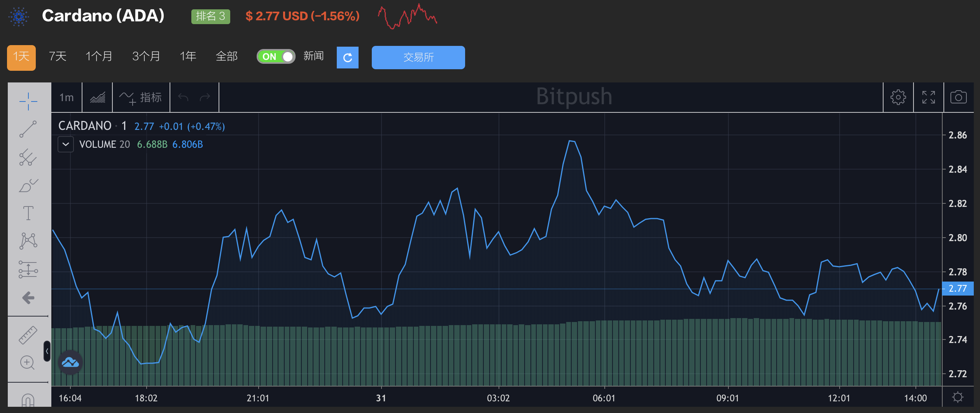Click the CARDANO · 1 legend label
This screenshot has height=413, width=980.
point(93,126)
